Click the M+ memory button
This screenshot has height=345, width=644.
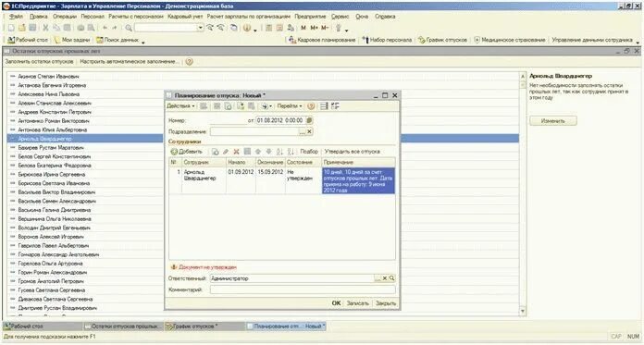click(x=315, y=28)
